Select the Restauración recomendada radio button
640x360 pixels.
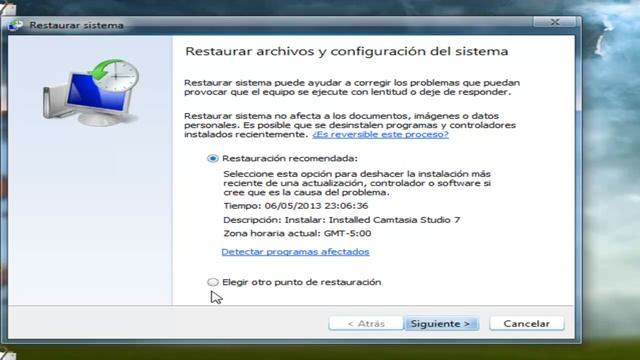tap(213, 158)
